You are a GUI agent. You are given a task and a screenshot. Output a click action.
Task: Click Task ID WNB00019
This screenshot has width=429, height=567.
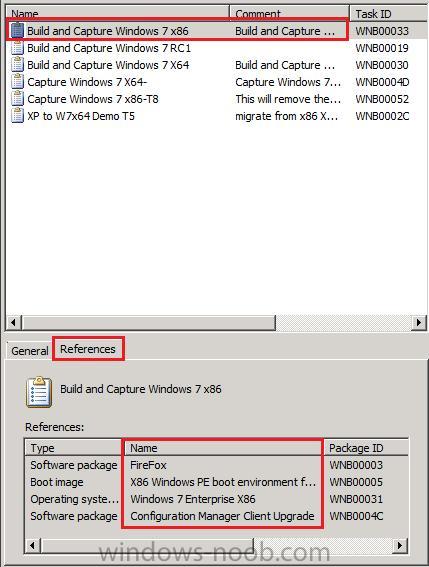(382, 48)
